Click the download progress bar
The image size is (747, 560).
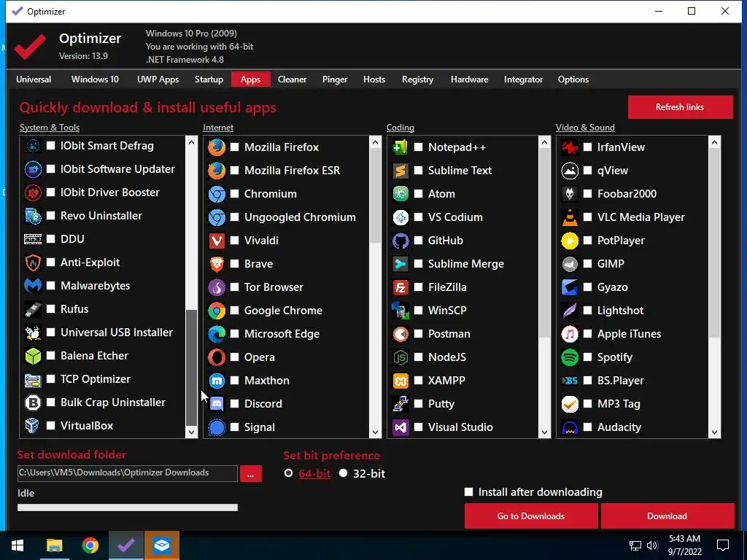[127, 507]
